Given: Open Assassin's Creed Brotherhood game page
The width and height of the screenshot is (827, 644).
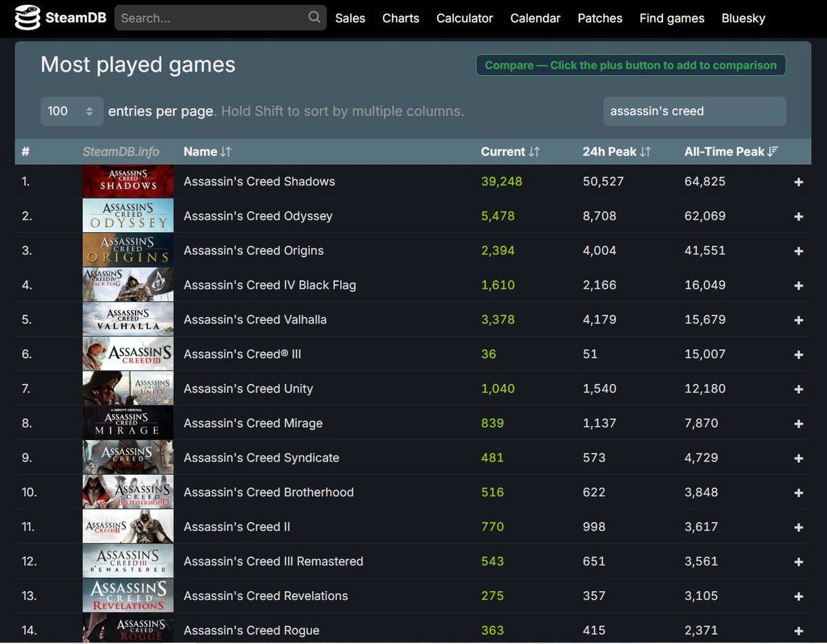Looking at the screenshot, I should pyautogui.click(x=269, y=492).
